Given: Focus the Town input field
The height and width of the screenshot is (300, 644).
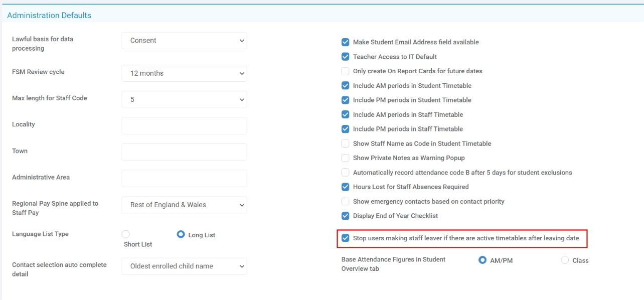Looking at the screenshot, I should point(184,152).
